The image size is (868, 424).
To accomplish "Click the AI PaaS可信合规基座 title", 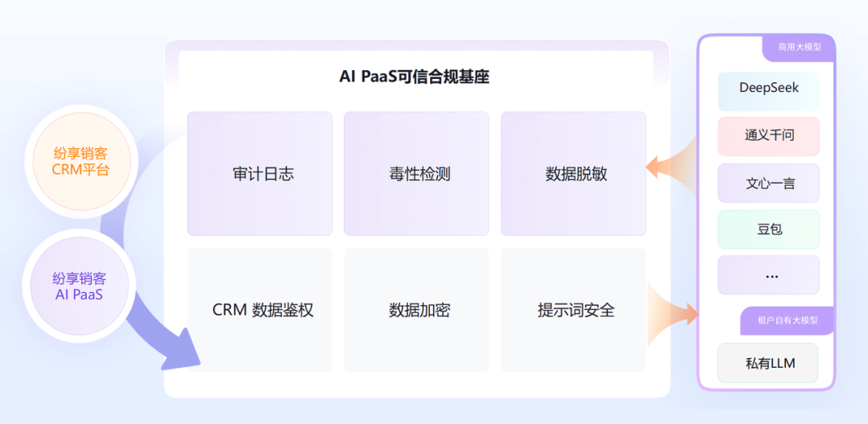I will (414, 76).
